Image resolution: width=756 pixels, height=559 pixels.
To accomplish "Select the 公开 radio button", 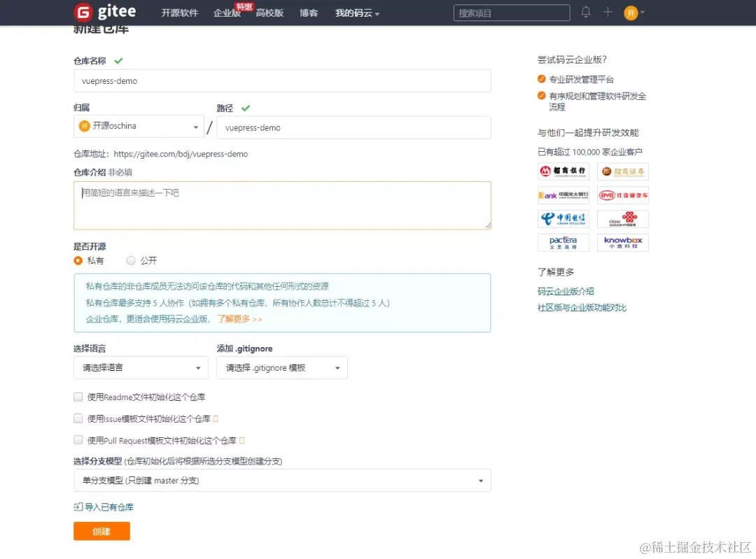I will tap(131, 260).
